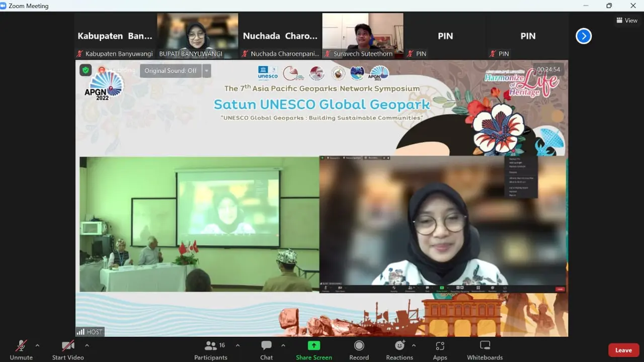Viewport: 644px width, 362px height.
Task: Open video options caret next to Start Video
Action: point(87,345)
